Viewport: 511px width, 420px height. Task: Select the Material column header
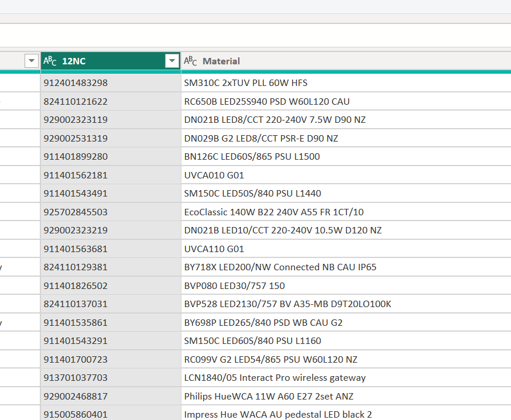pos(346,61)
